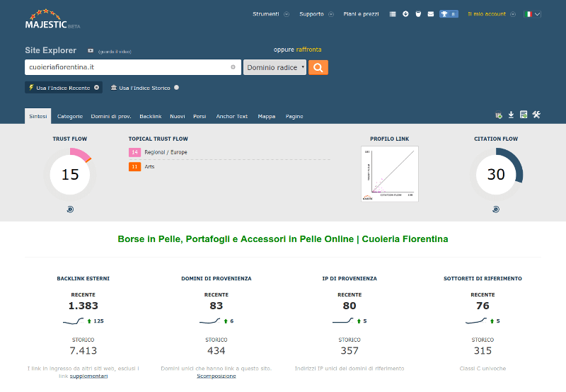Switch to the Categorie tab
This screenshot has height=392, width=566.
pos(70,116)
